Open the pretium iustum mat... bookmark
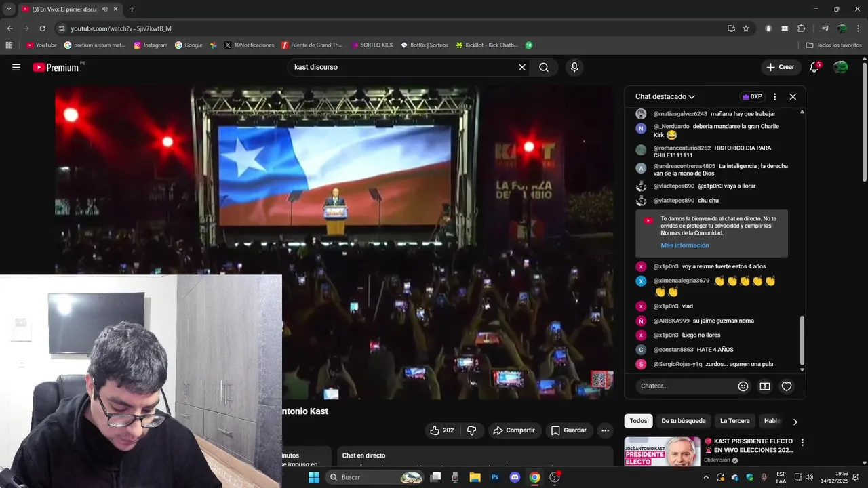 pyautogui.click(x=95, y=45)
